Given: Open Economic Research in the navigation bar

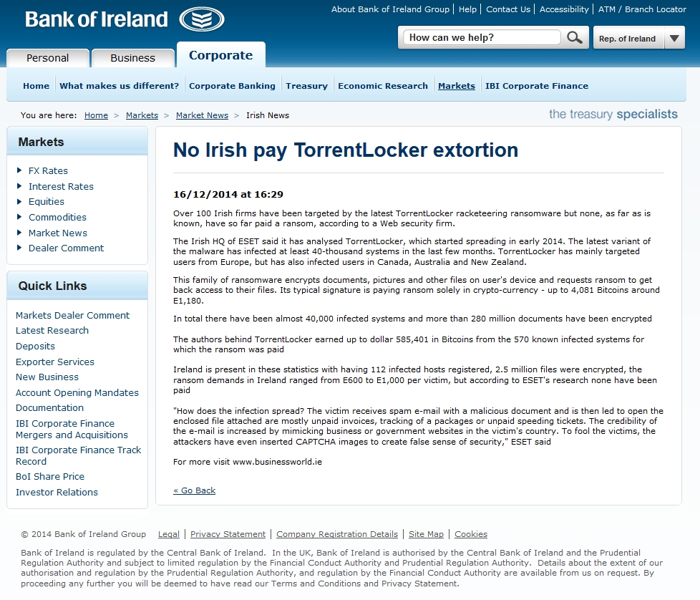Looking at the screenshot, I should pos(383,86).
